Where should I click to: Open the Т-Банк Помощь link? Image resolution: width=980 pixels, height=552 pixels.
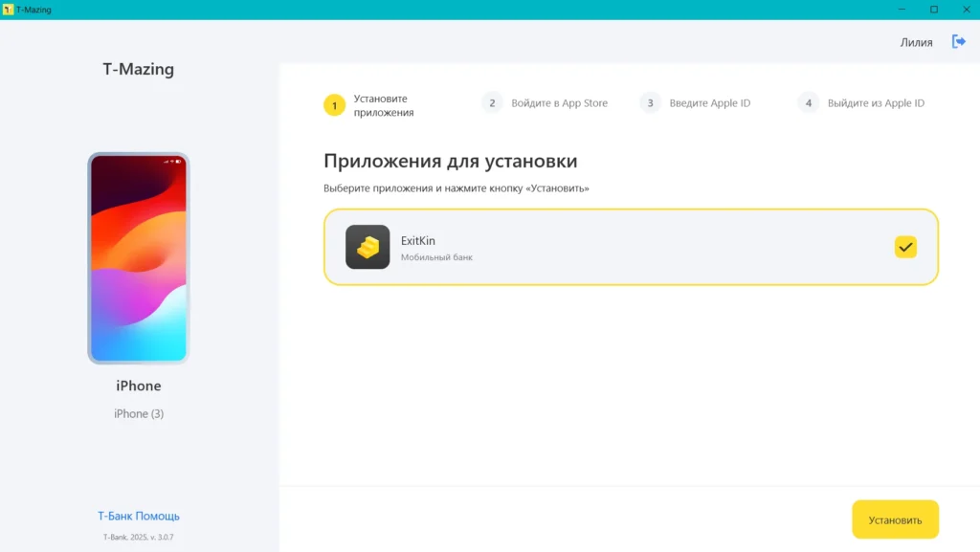139,516
